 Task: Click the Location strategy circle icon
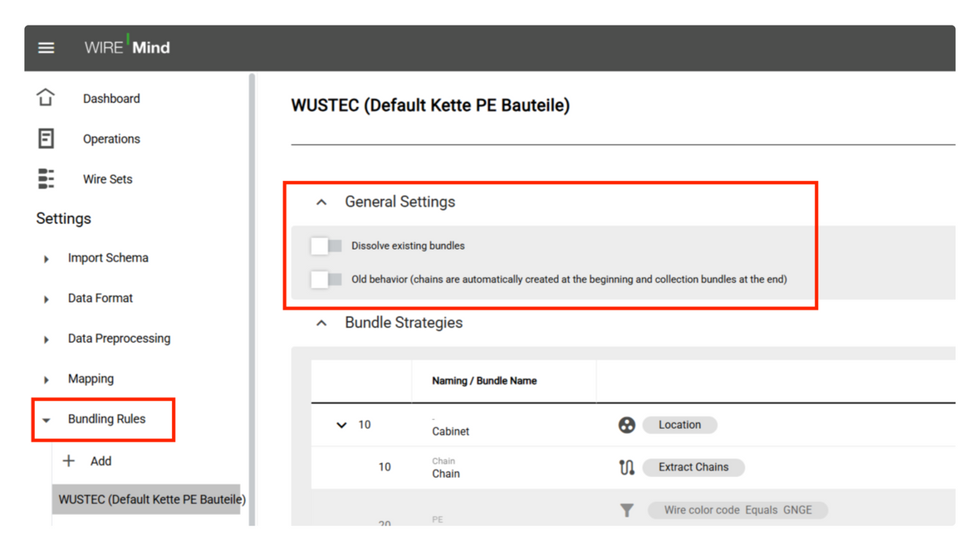627,425
